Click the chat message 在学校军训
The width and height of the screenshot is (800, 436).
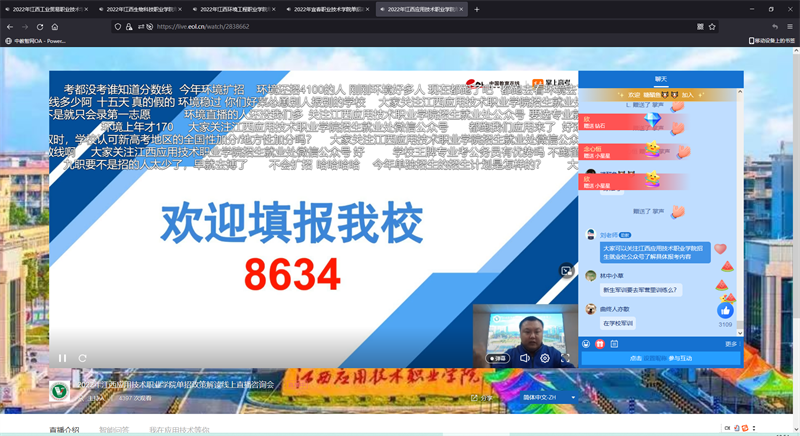[617, 323]
